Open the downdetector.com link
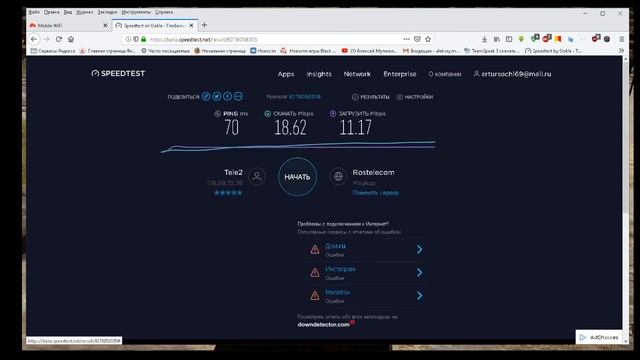 click(x=323, y=324)
